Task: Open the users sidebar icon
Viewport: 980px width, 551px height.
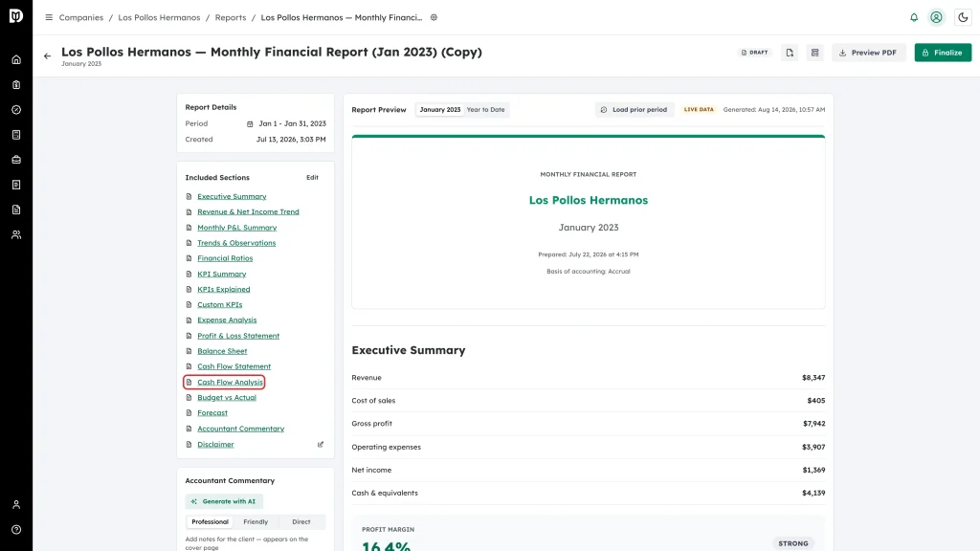Action: pyautogui.click(x=16, y=235)
